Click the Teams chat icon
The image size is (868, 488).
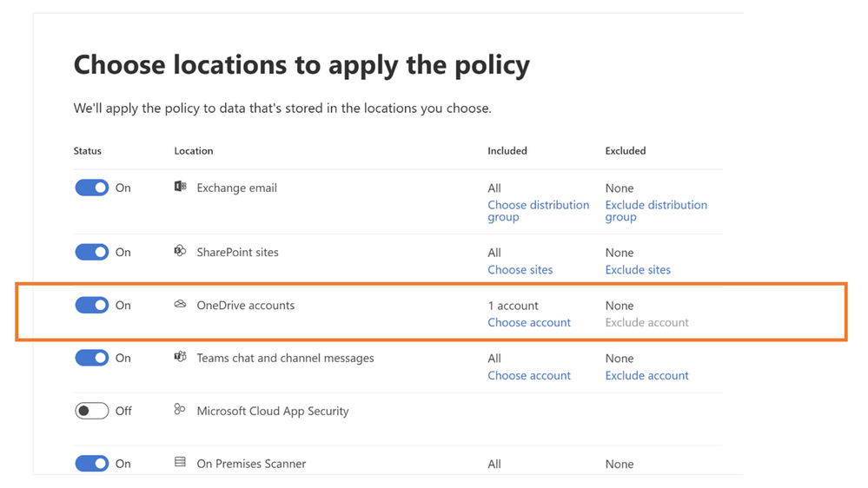coord(180,357)
